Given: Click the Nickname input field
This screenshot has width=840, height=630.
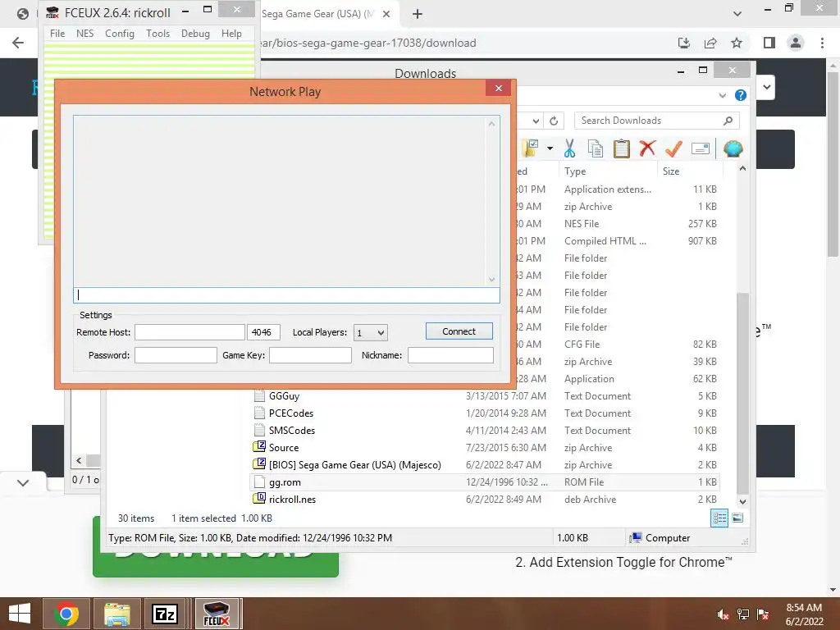Looking at the screenshot, I should click(x=450, y=355).
